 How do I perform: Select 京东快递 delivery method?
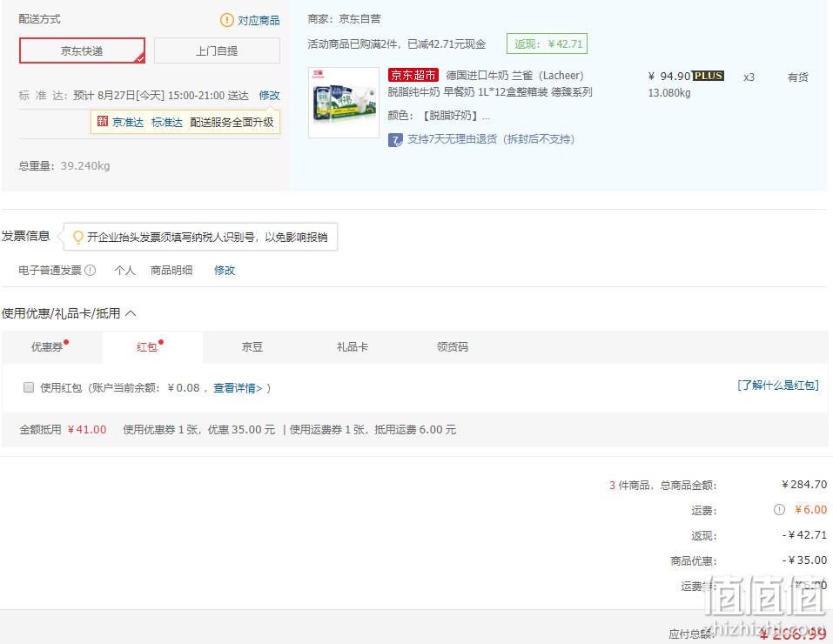click(x=83, y=50)
